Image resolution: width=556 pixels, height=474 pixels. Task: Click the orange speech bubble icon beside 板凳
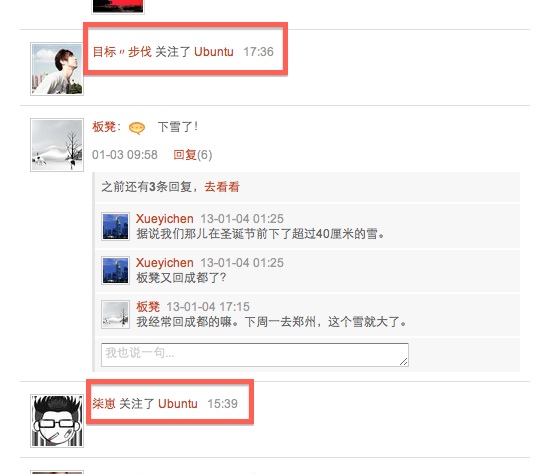(x=137, y=128)
